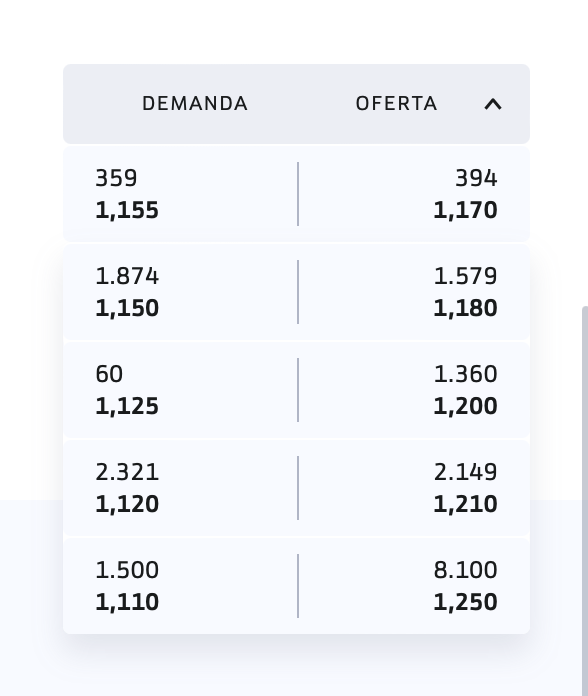588x696 pixels.
Task: Click offer volume 394
Action: tap(476, 178)
